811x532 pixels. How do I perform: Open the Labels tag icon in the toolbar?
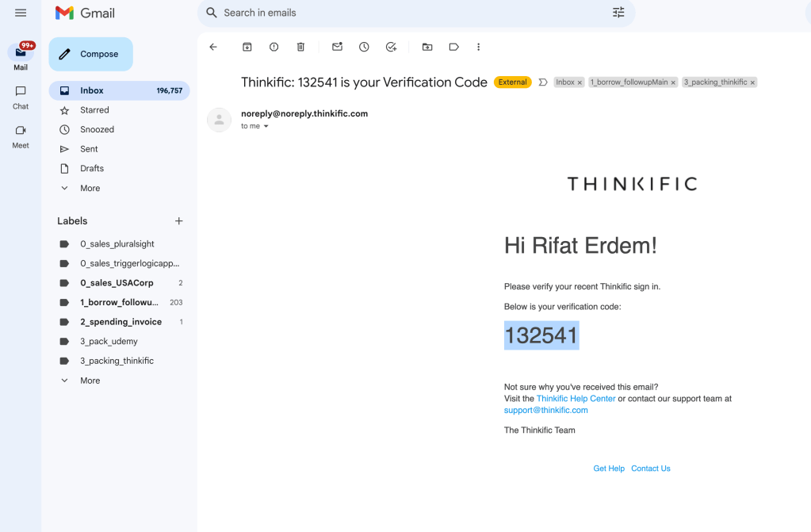[454, 47]
